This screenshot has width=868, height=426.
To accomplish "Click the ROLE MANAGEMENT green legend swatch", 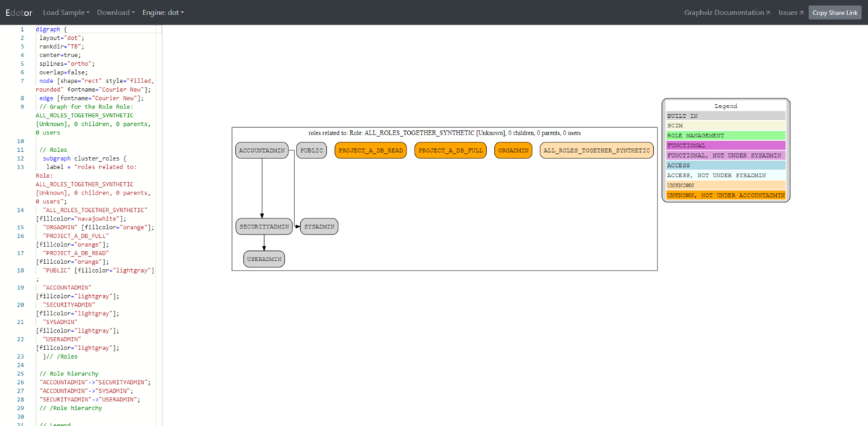I will click(726, 135).
